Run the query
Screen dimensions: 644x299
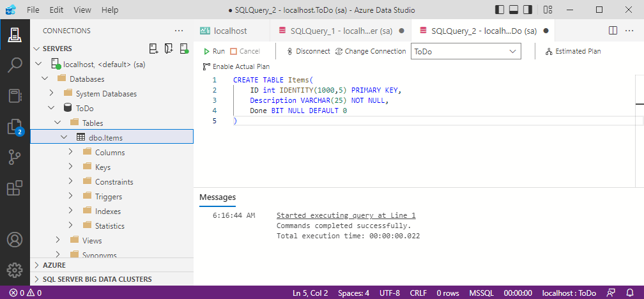tap(215, 51)
